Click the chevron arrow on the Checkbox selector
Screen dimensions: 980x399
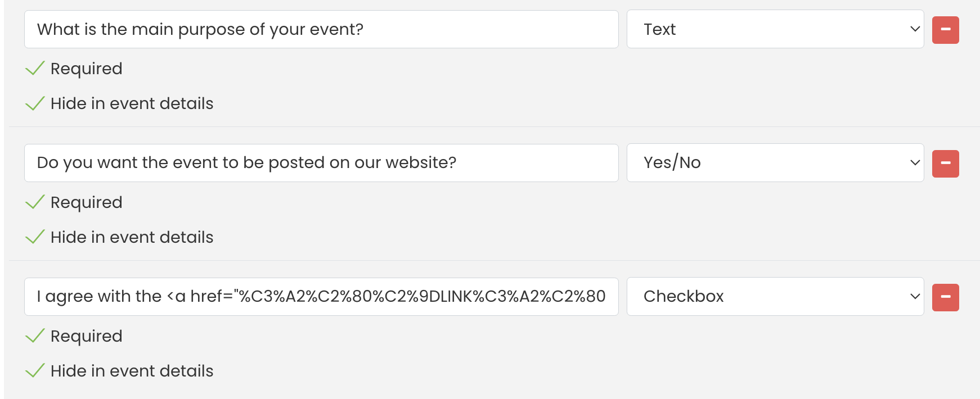pyautogui.click(x=915, y=297)
